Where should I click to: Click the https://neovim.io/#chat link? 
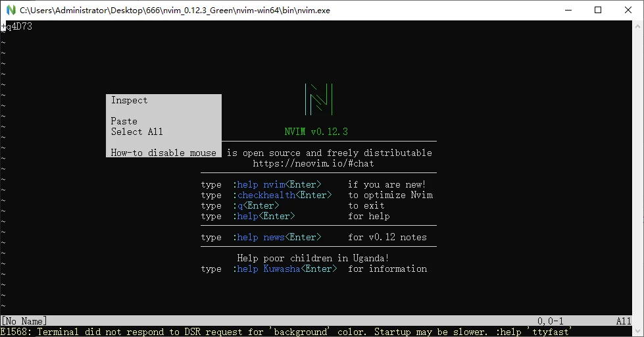point(313,164)
